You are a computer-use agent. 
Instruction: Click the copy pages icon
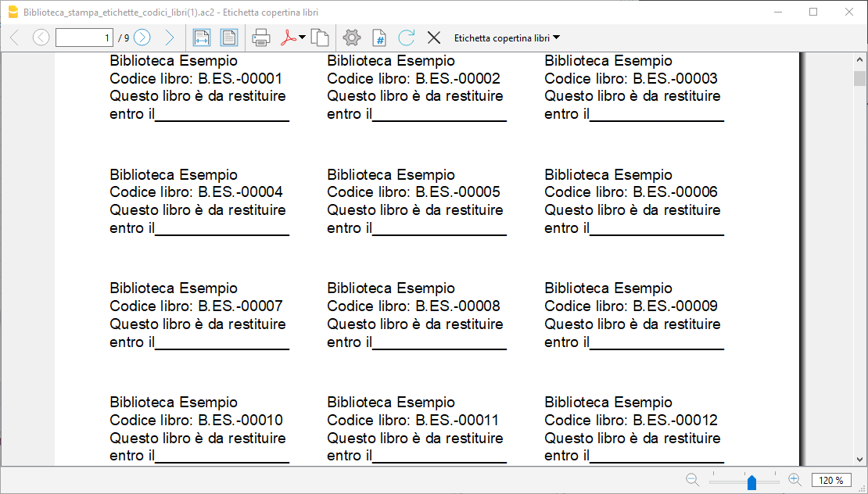point(319,38)
